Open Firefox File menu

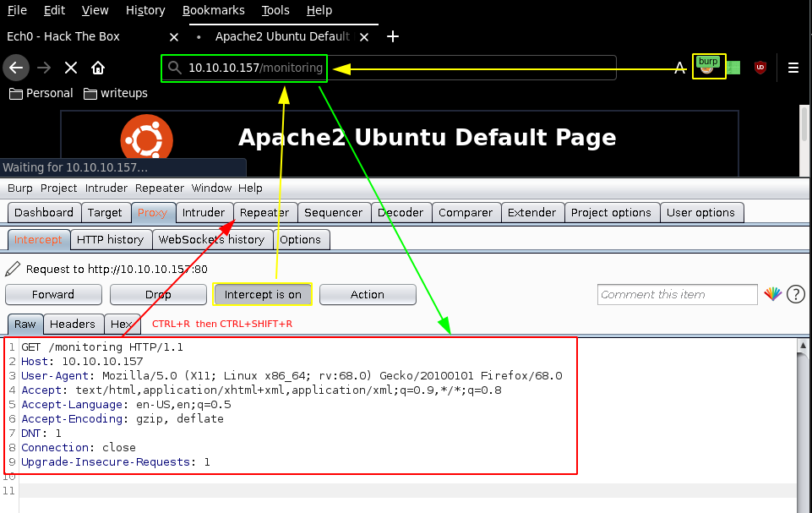click(17, 10)
